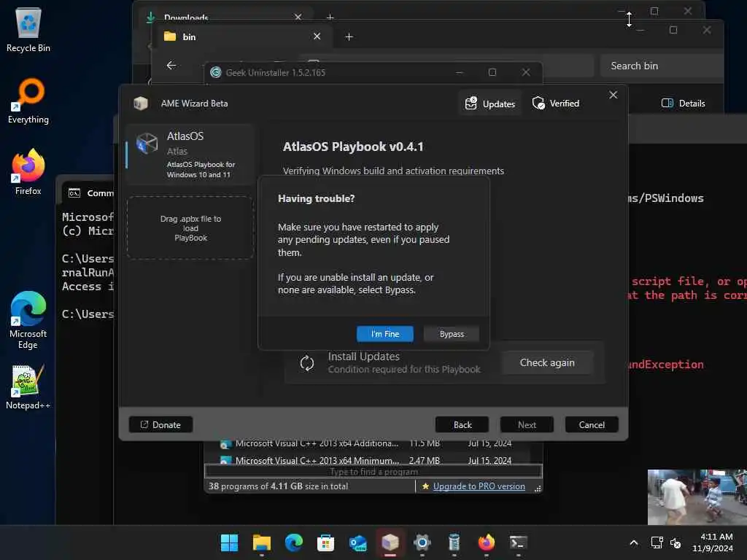Open Outlook from the taskbar
Image resolution: width=747 pixels, height=560 pixels.
pos(357,542)
